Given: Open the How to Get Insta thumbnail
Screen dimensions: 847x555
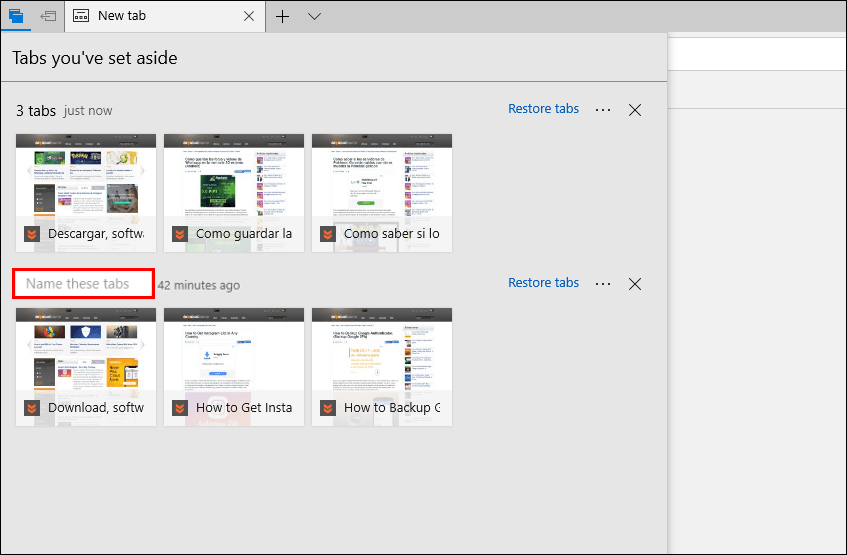Looking at the screenshot, I should pyautogui.click(x=234, y=367).
